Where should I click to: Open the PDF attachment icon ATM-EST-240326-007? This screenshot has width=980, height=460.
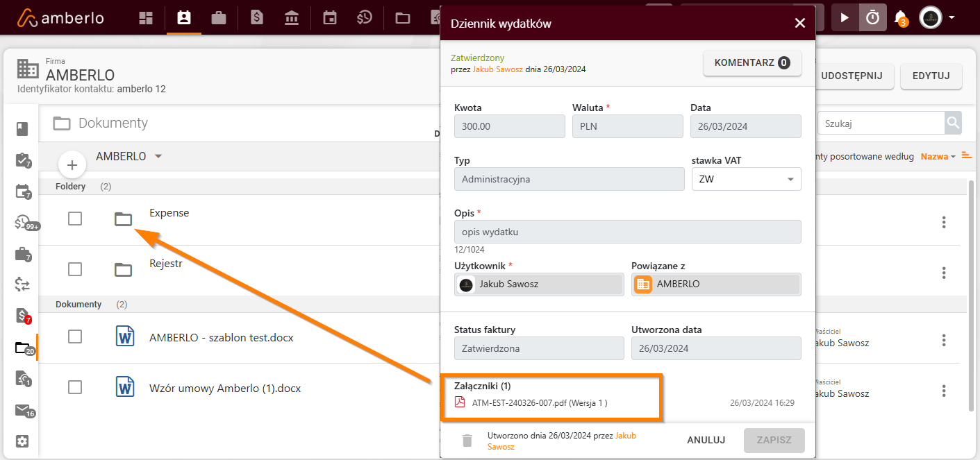pyautogui.click(x=459, y=402)
